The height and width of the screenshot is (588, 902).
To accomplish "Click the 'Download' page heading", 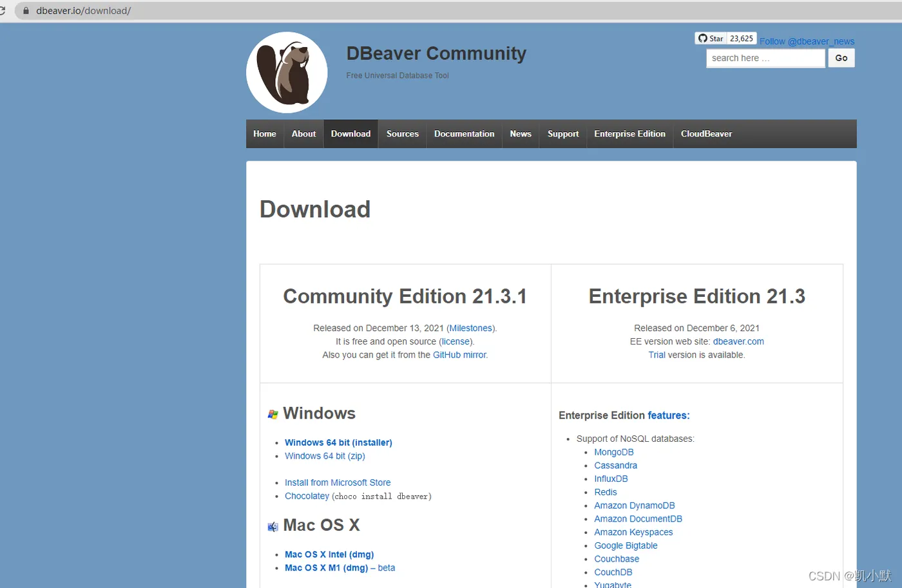I will pyautogui.click(x=315, y=209).
